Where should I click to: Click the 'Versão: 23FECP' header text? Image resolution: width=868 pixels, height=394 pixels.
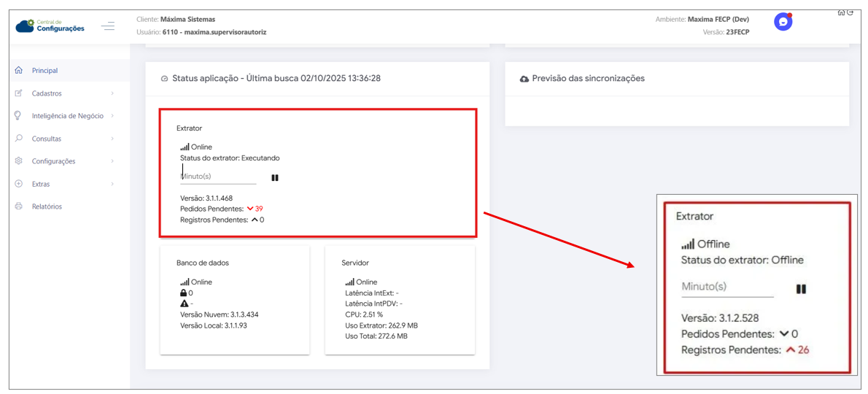click(x=725, y=32)
